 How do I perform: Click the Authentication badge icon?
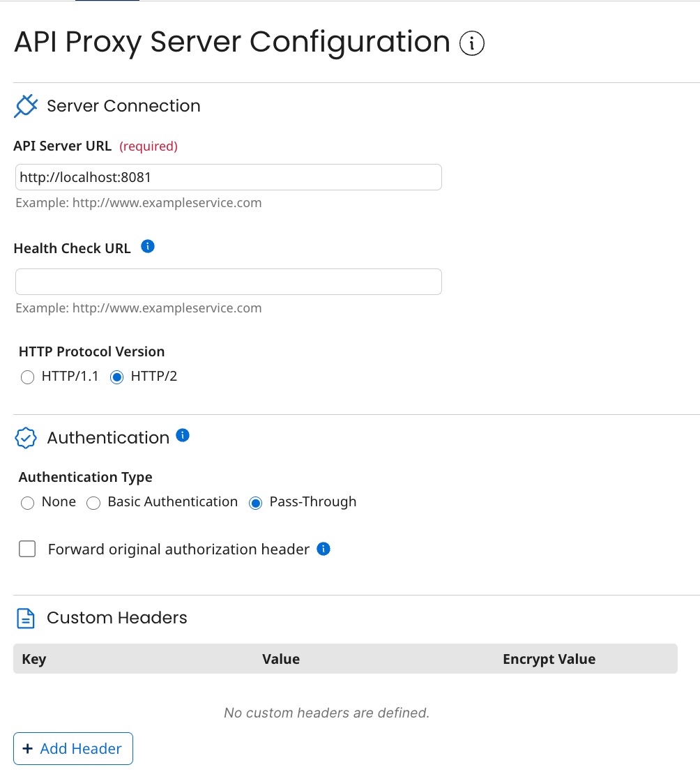coord(26,438)
